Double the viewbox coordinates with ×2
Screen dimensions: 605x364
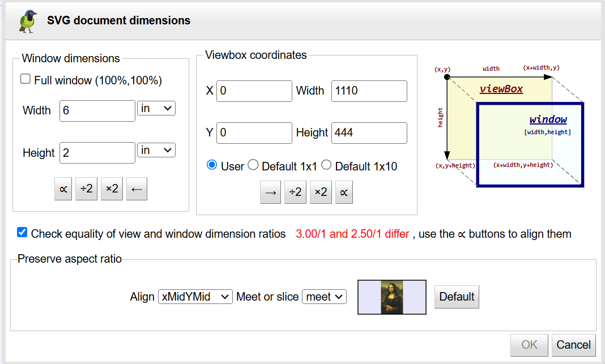321,192
